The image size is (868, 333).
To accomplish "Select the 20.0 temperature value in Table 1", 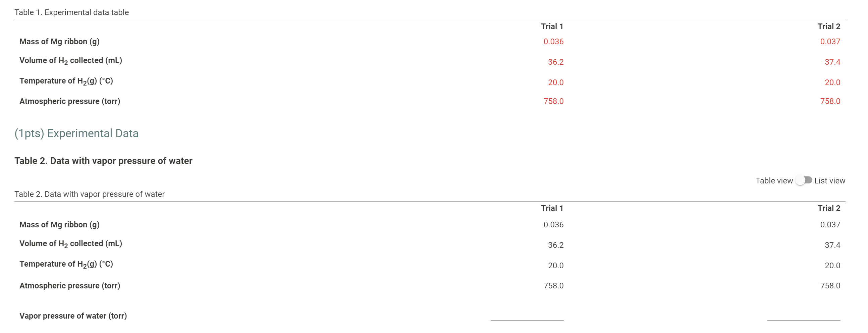I will tap(557, 82).
